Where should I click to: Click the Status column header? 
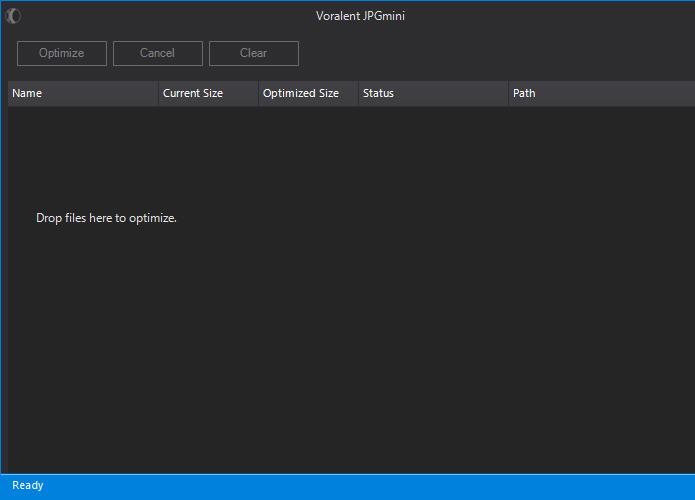point(378,93)
